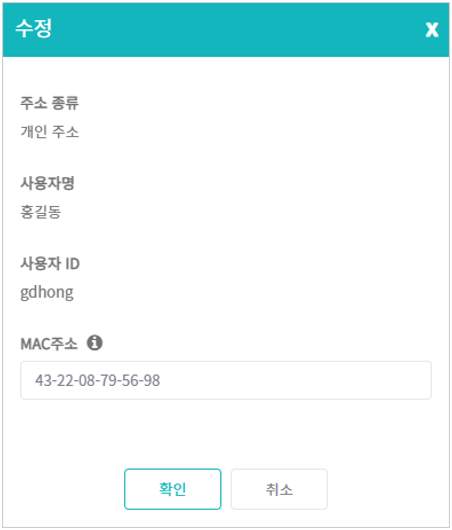The height and width of the screenshot is (530, 452).
Task: Click the user name 홍길동
Action: [41, 212]
